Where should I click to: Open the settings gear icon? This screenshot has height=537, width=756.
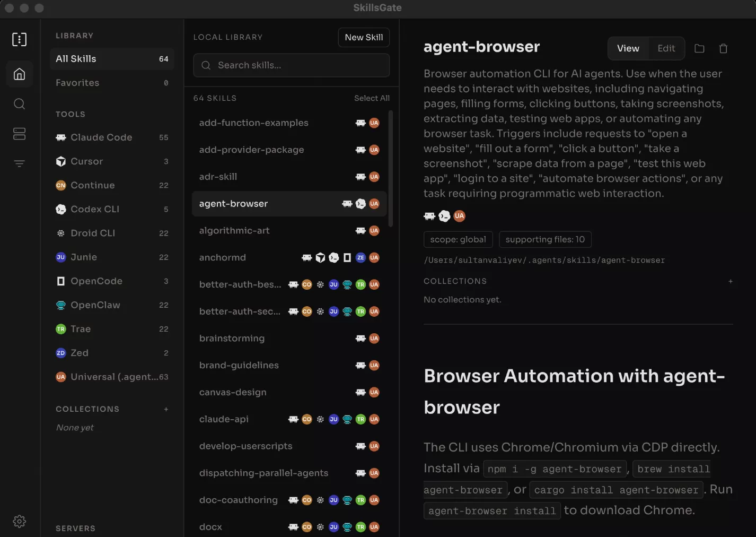click(x=19, y=521)
